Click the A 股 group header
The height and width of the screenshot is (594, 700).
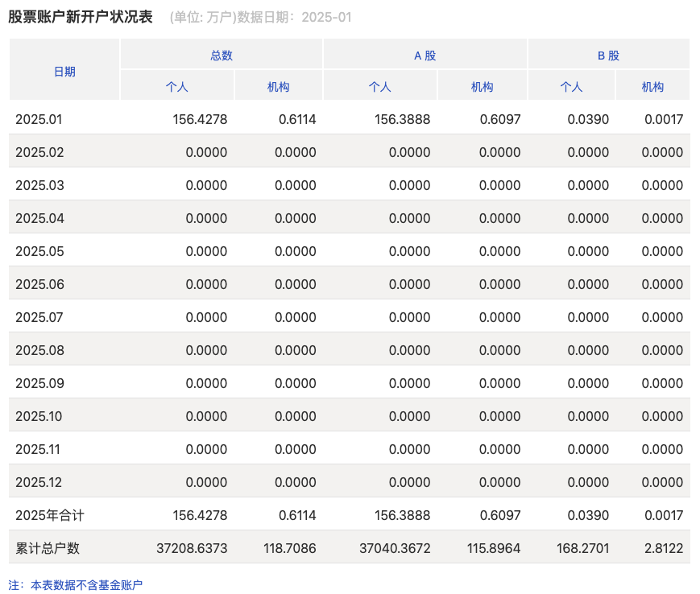(x=425, y=56)
